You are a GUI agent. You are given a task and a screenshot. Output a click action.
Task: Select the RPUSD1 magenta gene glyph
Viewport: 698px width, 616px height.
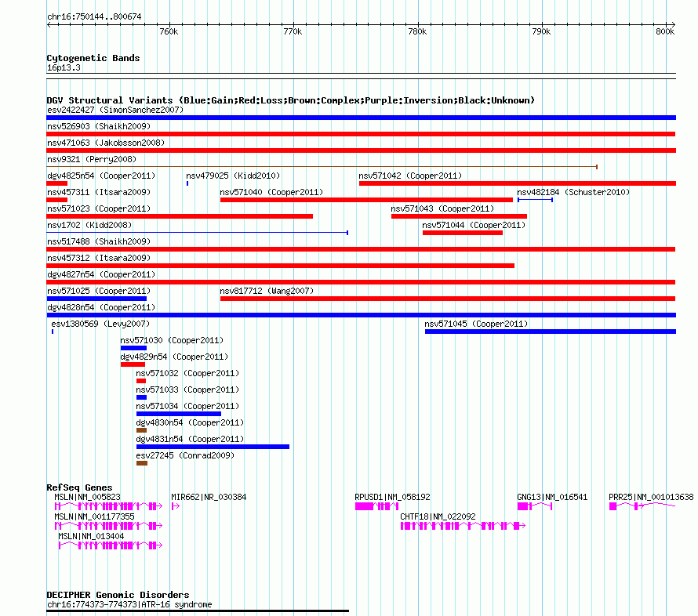(x=376, y=506)
